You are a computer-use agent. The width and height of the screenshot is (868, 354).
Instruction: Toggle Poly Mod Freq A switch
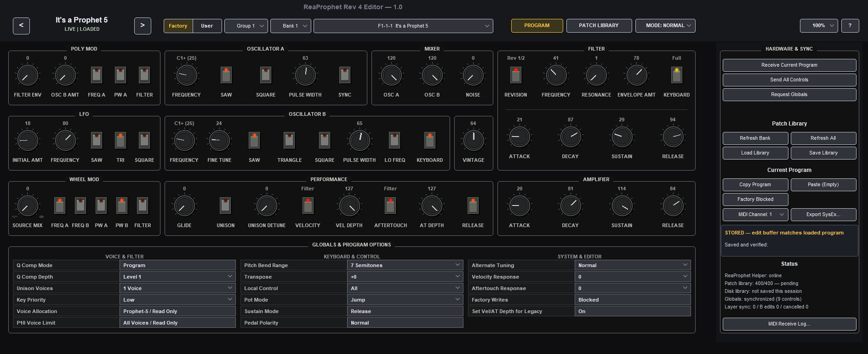point(97,75)
